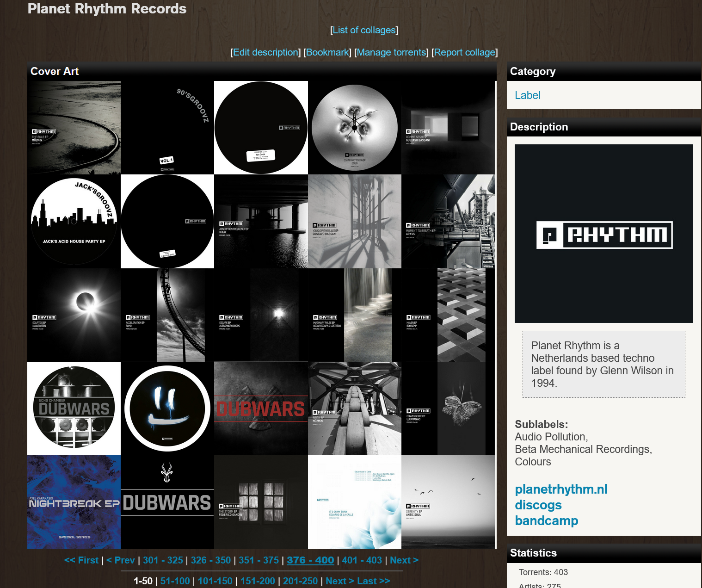The height and width of the screenshot is (588, 702).
Task: Click Beta Mechanical Recordings text
Action: coord(584,449)
